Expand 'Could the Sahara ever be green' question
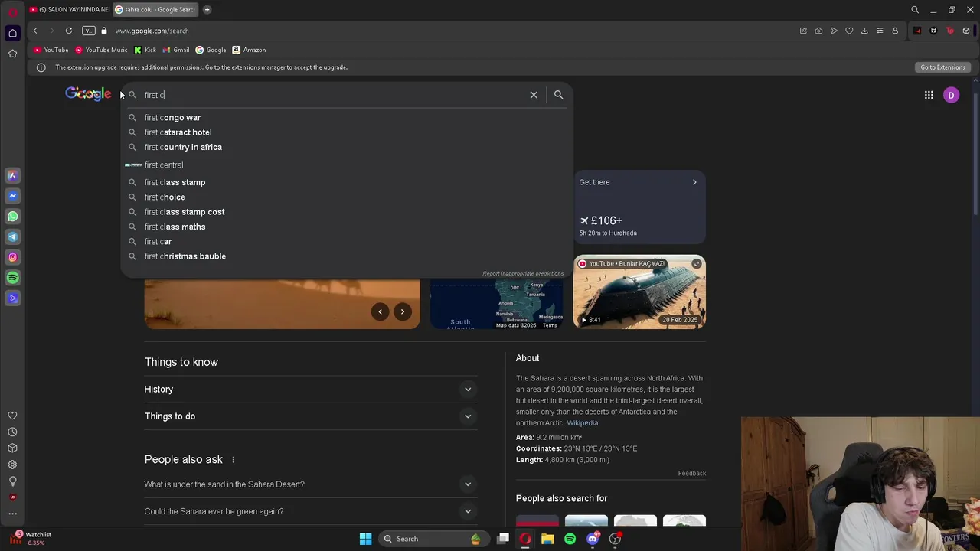 pos(310,511)
